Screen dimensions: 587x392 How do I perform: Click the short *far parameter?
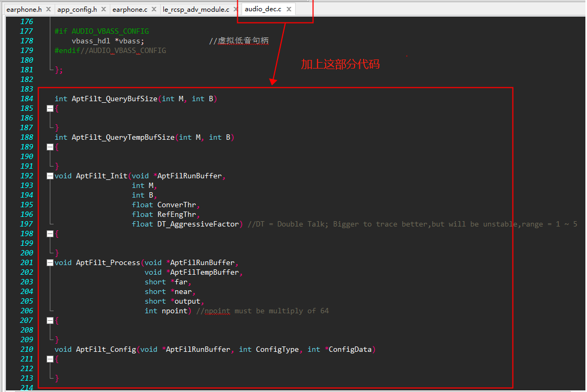166,282
